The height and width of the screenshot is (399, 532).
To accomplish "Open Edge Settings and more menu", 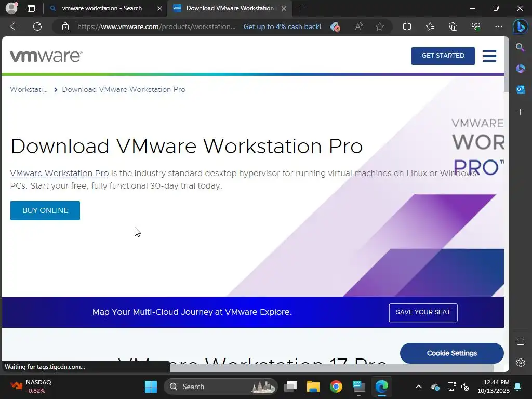I will point(498,26).
